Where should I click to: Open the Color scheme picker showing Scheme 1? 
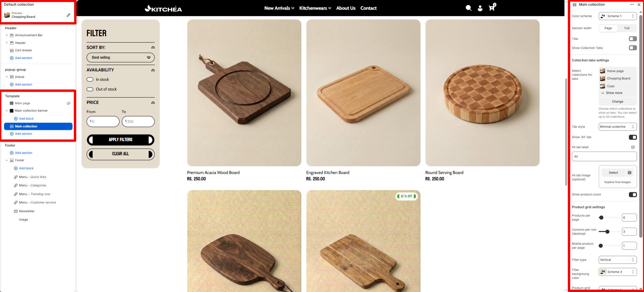pos(617,16)
